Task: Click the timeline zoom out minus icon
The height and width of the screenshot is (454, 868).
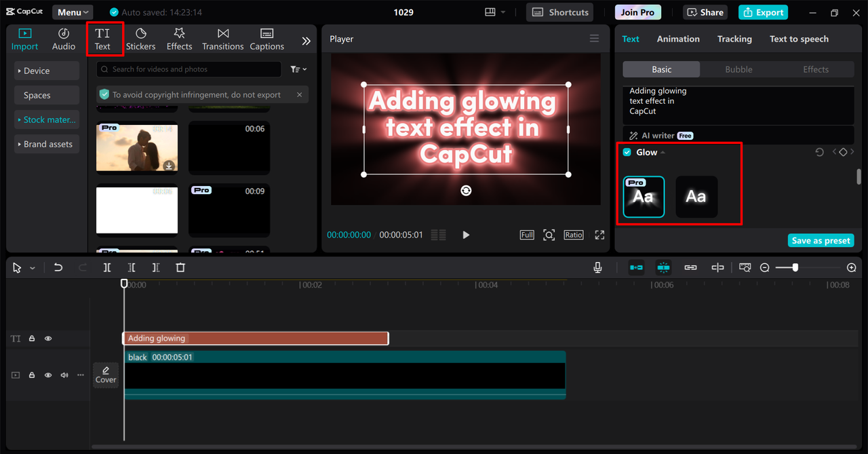Action: point(765,268)
